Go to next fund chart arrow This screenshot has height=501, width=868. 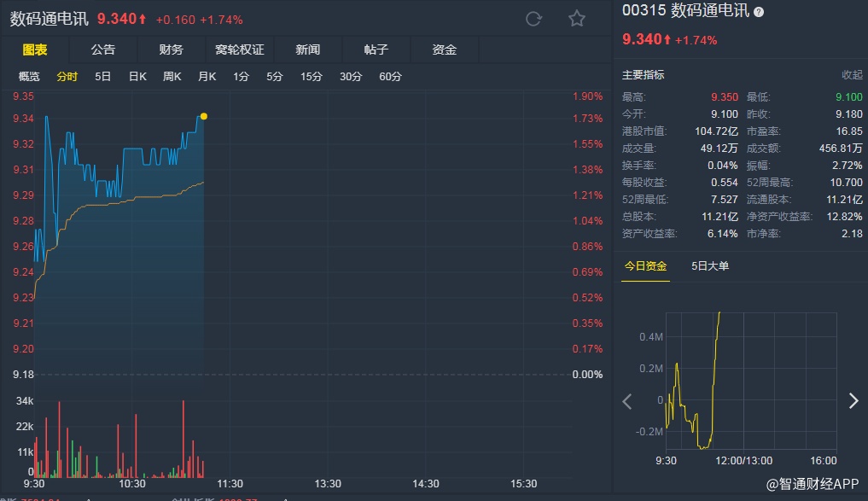pos(853,401)
